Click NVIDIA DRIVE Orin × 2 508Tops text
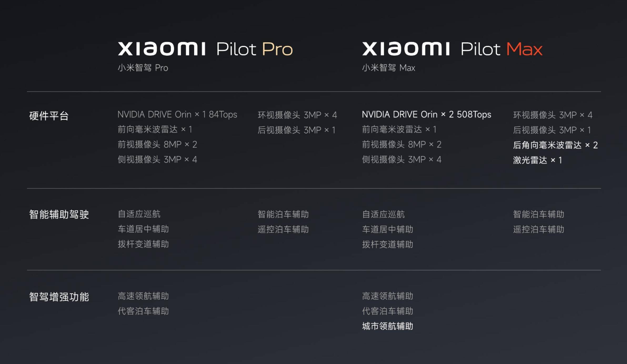 tap(426, 115)
